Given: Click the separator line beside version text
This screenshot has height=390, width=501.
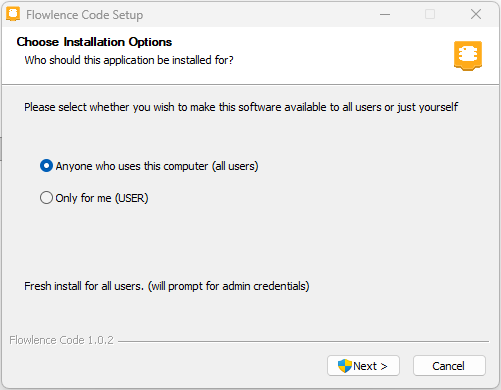Looking at the screenshot, I should tap(303, 341).
